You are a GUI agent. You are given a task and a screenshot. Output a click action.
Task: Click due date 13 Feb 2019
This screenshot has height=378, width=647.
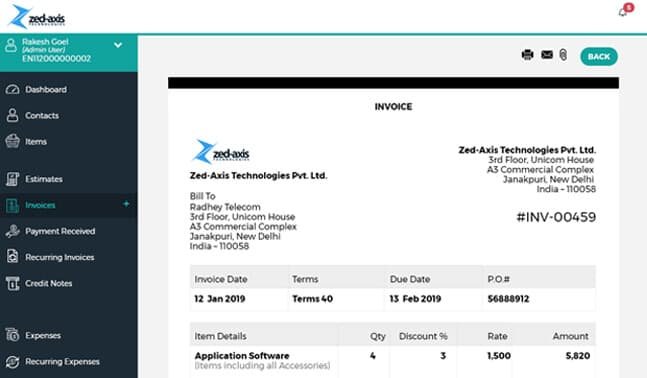pos(415,299)
